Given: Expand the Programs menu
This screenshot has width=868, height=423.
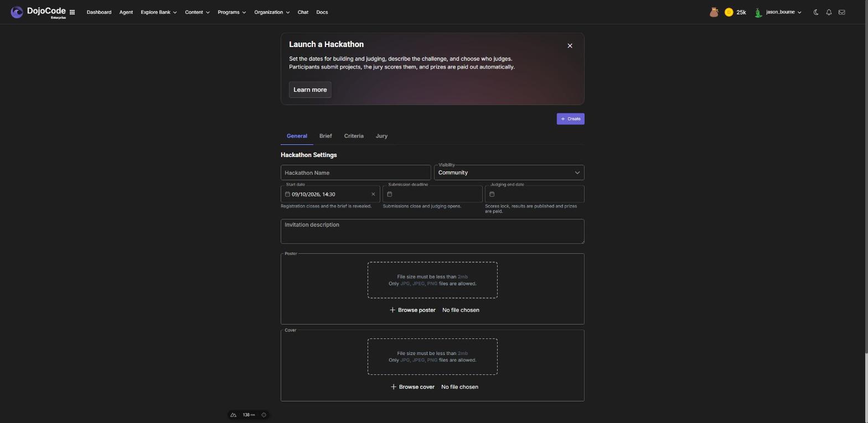Looking at the screenshot, I should pyautogui.click(x=231, y=12).
